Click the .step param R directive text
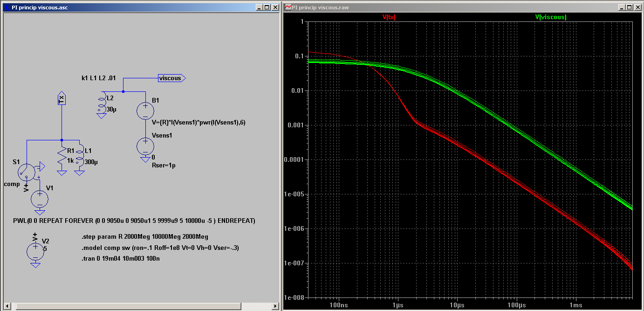644x311 pixels. tap(145, 236)
